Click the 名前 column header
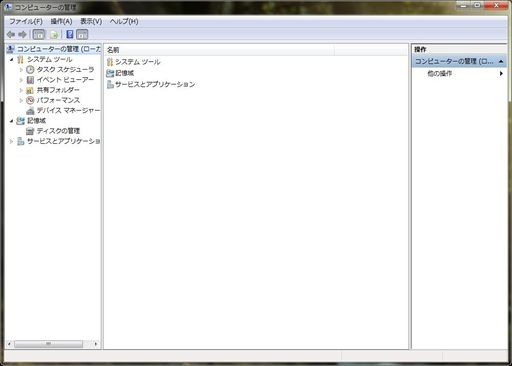Viewport: 512px width, 366px height. [219, 50]
